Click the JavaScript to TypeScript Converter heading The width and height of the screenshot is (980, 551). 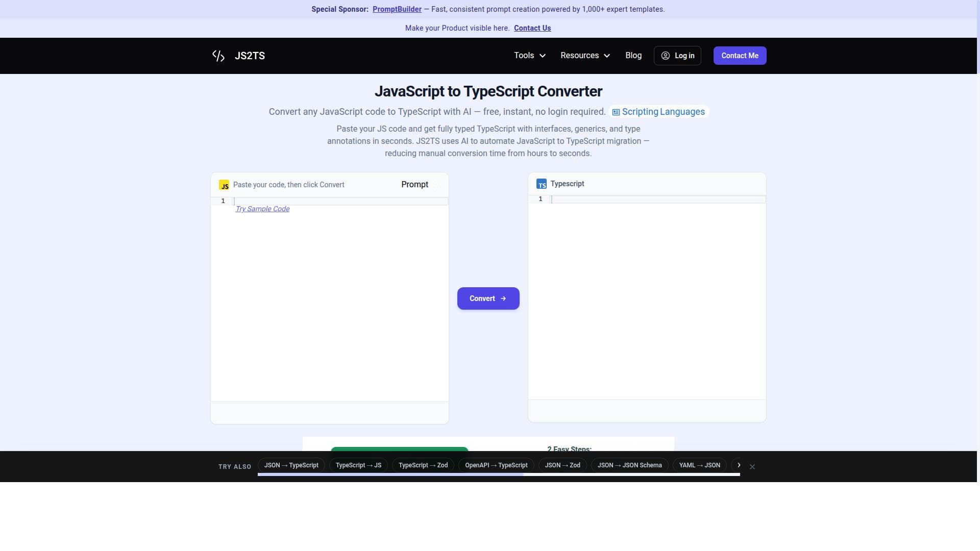click(488, 91)
